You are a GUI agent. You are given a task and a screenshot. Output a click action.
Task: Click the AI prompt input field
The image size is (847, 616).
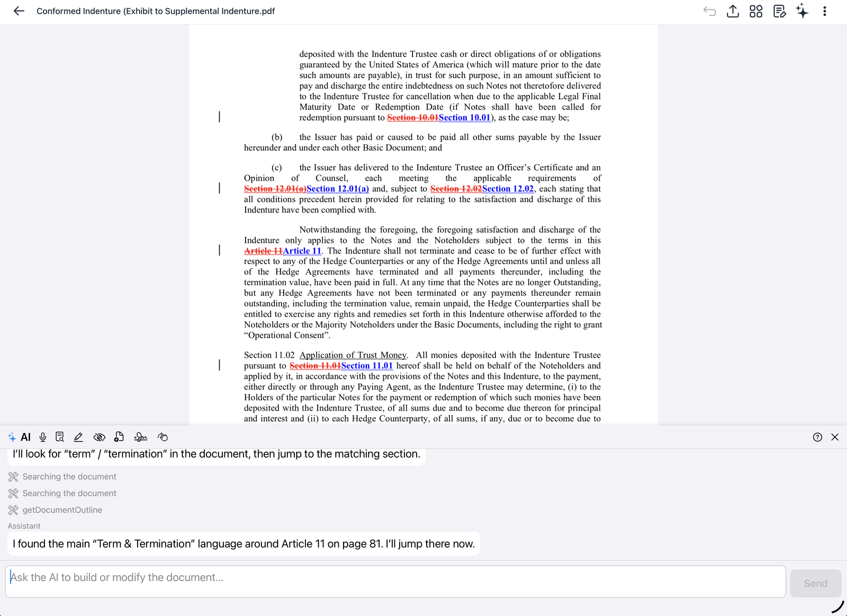click(395, 582)
